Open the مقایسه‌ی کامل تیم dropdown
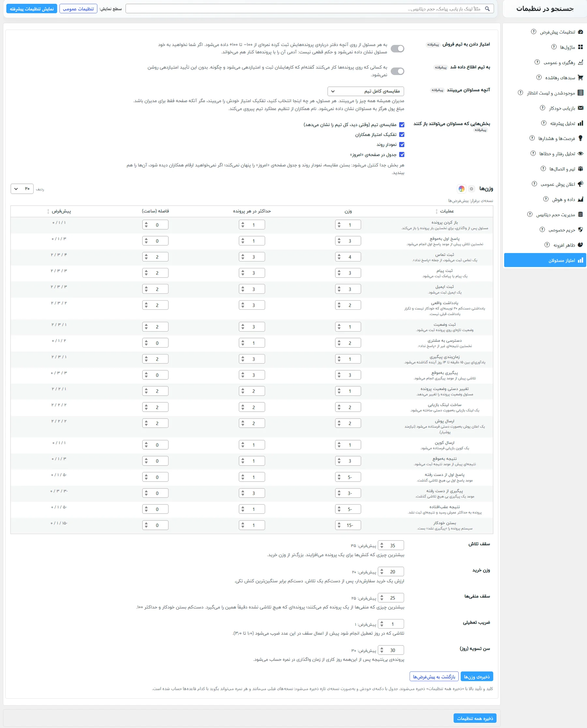 click(366, 91)
